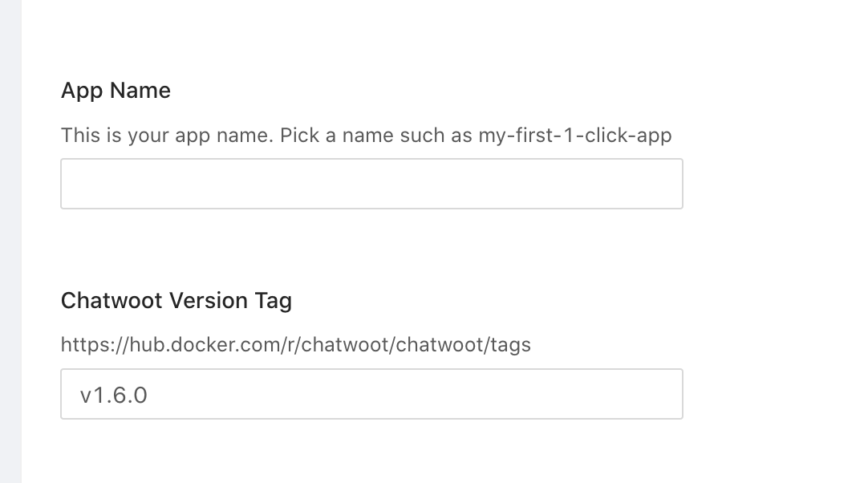
Task: Click the Chatwoot Version Tag input field
Action: [x=371, y=393]
